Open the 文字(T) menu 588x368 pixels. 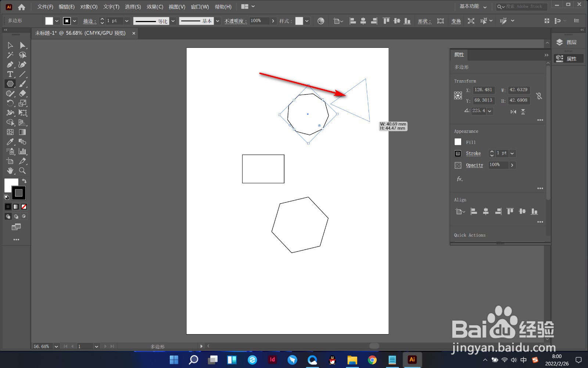click(111, 7)
